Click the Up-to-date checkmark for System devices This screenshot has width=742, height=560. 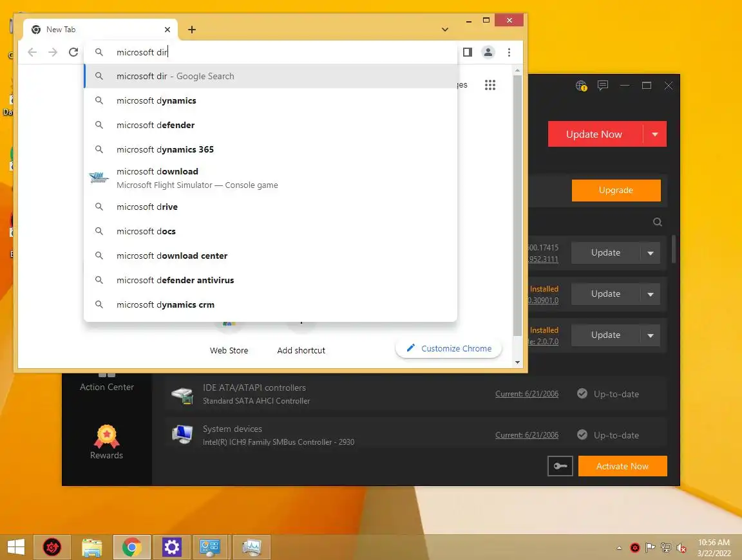coord(582,434)
